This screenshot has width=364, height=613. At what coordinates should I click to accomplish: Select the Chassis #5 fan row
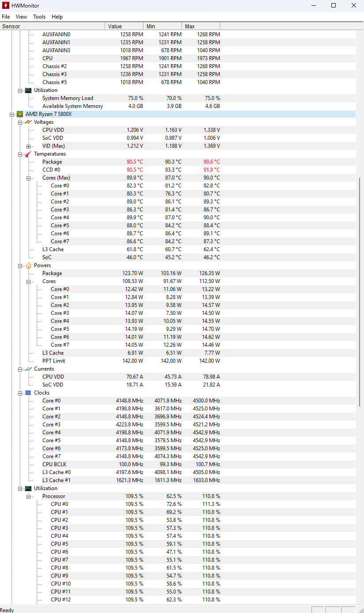click(178, 82)
